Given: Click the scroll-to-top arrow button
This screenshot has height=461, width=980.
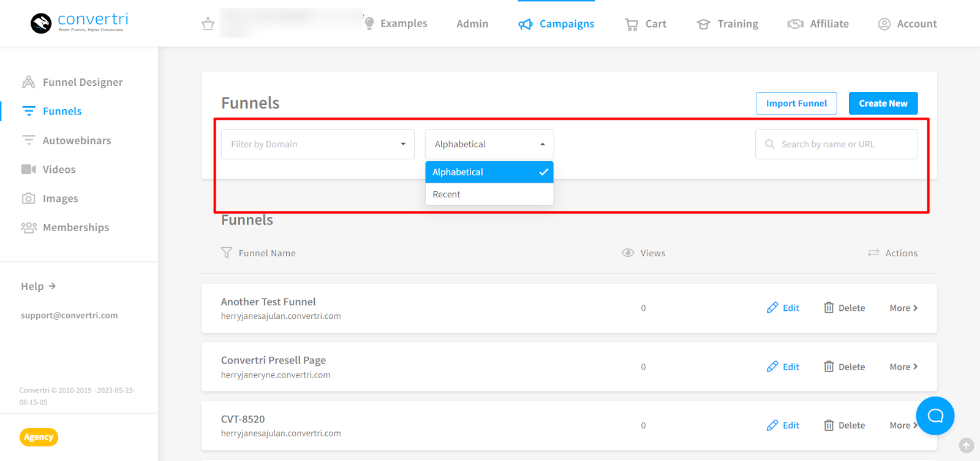Looking at the screenshot, I should [967, 446].
